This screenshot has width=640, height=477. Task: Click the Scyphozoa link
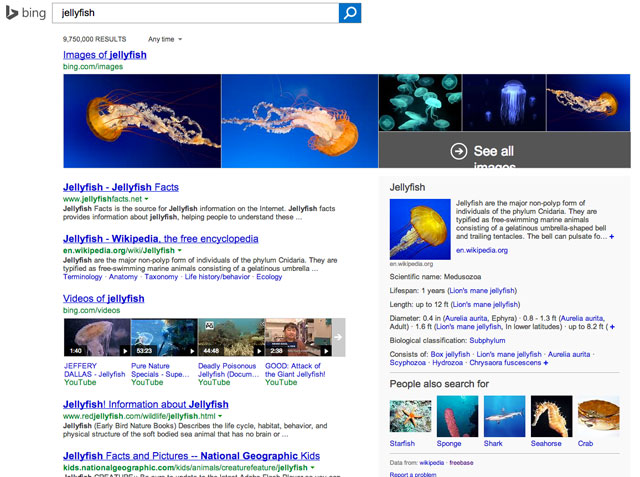pos(407,363)
